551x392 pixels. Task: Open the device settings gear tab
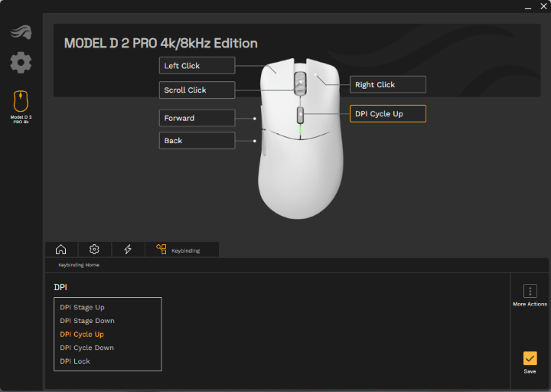pyautogui.click(x=94, y=250)
